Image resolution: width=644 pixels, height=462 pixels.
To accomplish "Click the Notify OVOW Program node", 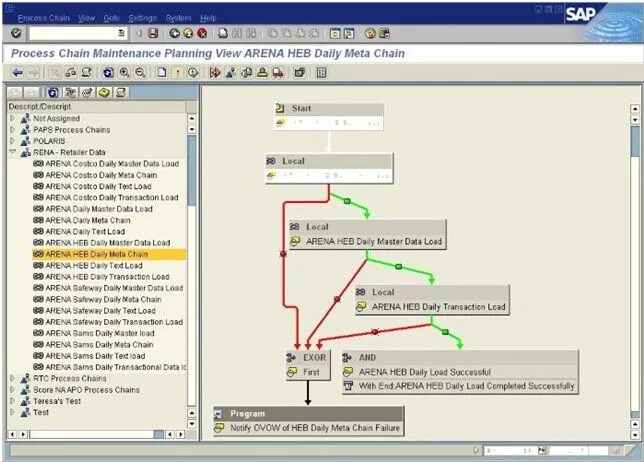I will 308,421.
